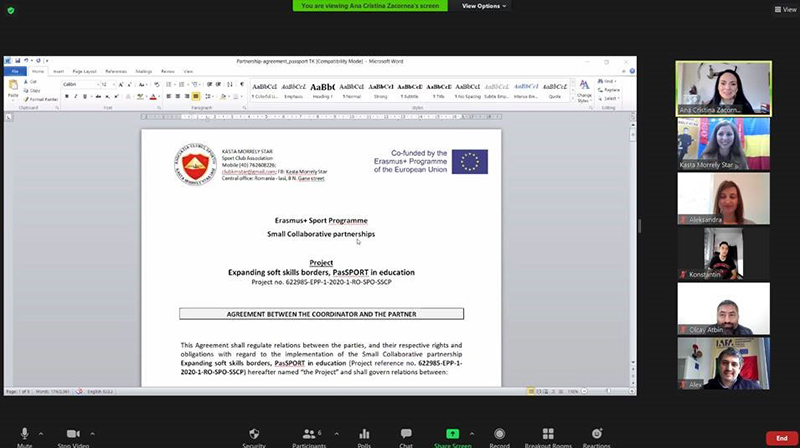Click the green encryption shield icon

(x=11, y=10)
